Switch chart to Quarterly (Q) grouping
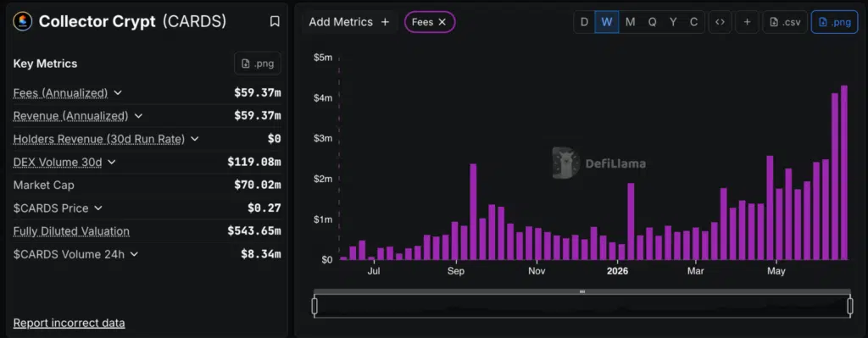Image resolution: width=868 pixels, height=338 pixels. pyautogui.click(x=652, y=22)
